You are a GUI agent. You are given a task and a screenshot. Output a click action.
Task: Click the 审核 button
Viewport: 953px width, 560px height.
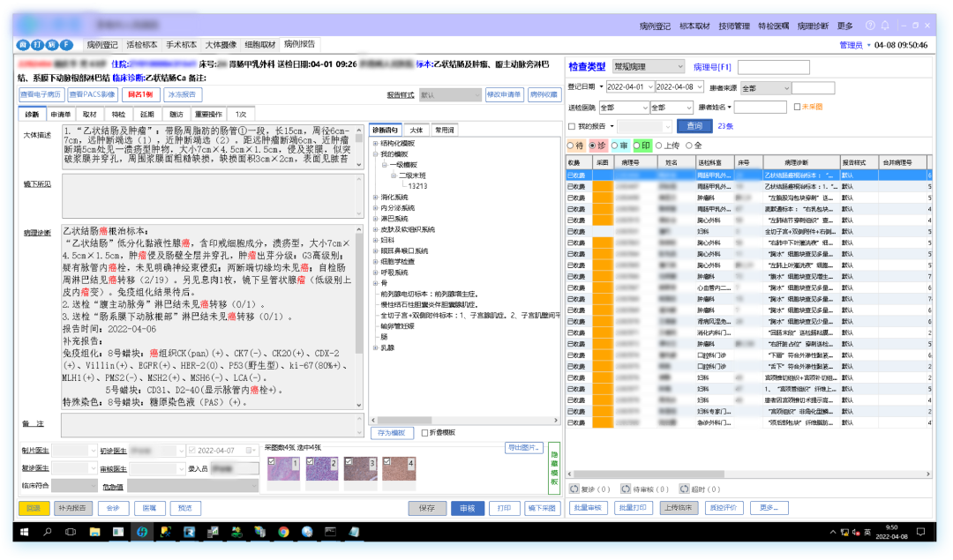[468, 508]
